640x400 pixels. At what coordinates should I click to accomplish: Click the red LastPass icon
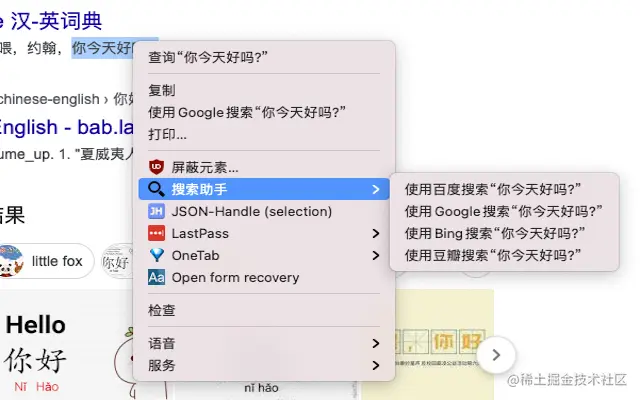[x=156, y=233]
